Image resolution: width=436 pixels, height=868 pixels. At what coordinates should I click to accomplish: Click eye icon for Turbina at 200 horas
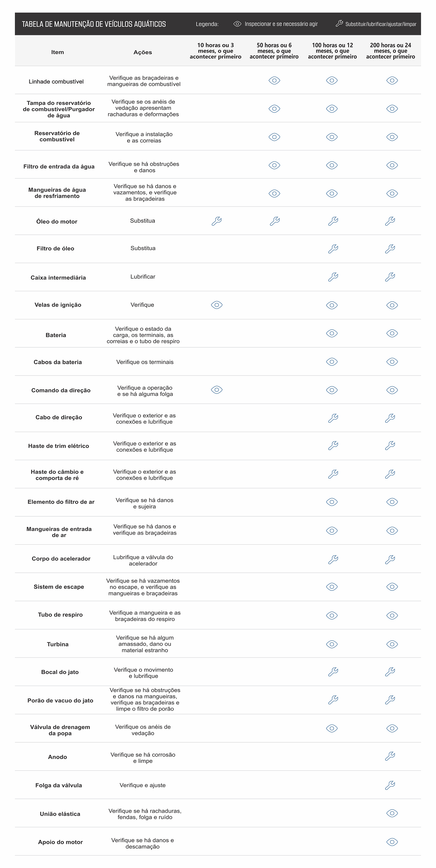pyautogui.click(x=392, y=644)
